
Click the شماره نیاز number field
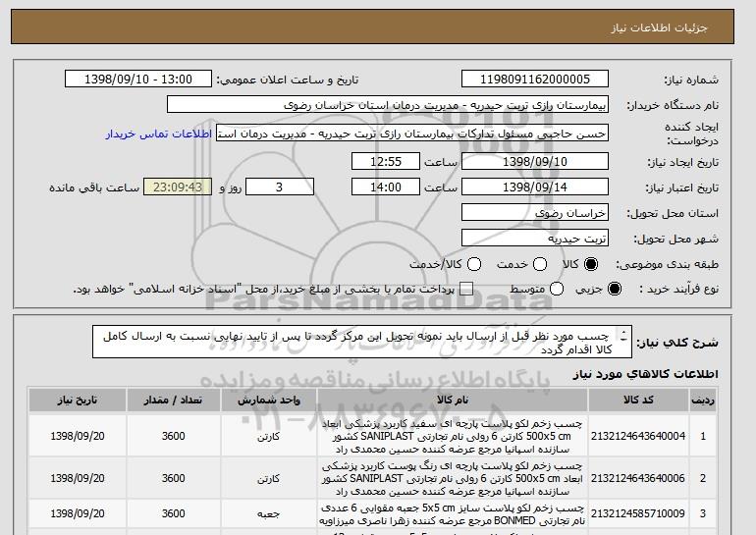535,80
